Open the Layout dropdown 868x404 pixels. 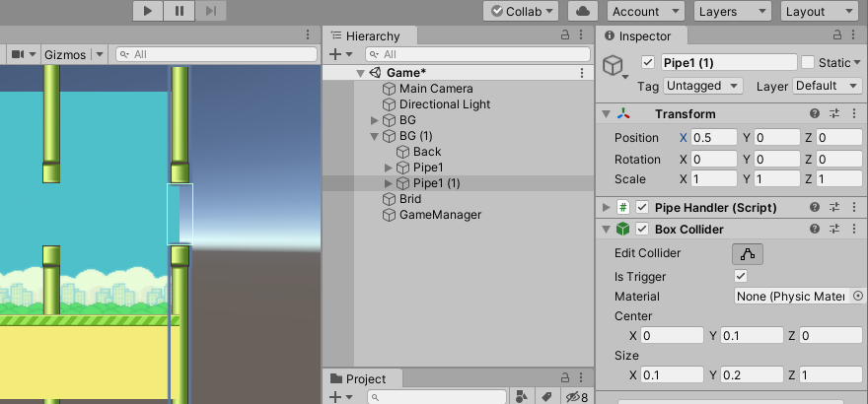(819, 11)
